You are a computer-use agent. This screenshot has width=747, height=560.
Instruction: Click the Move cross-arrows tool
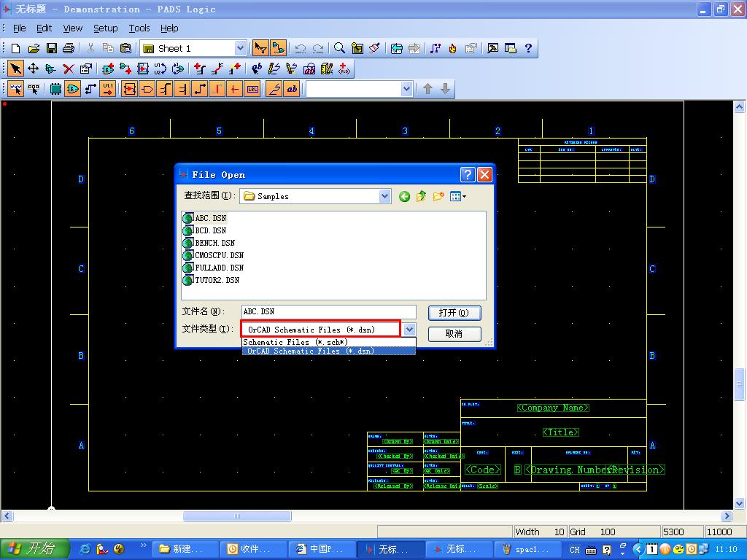tap(33, 69)
